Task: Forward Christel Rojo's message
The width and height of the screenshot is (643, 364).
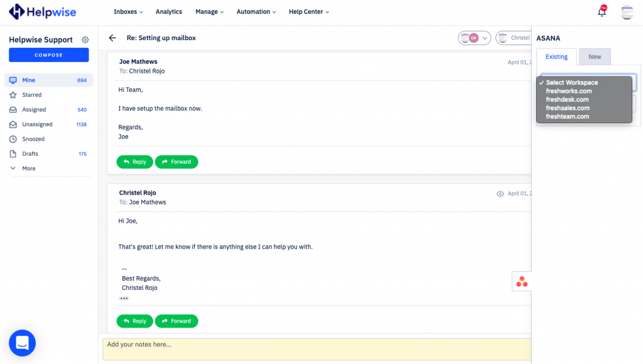Action: 176,321
